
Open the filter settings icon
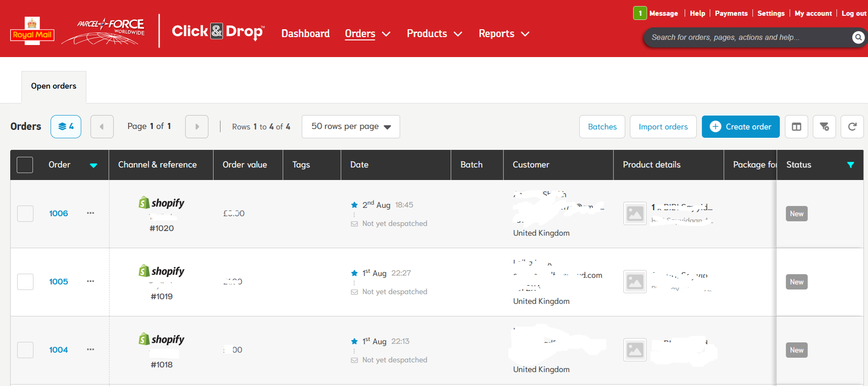pos(824,127)
